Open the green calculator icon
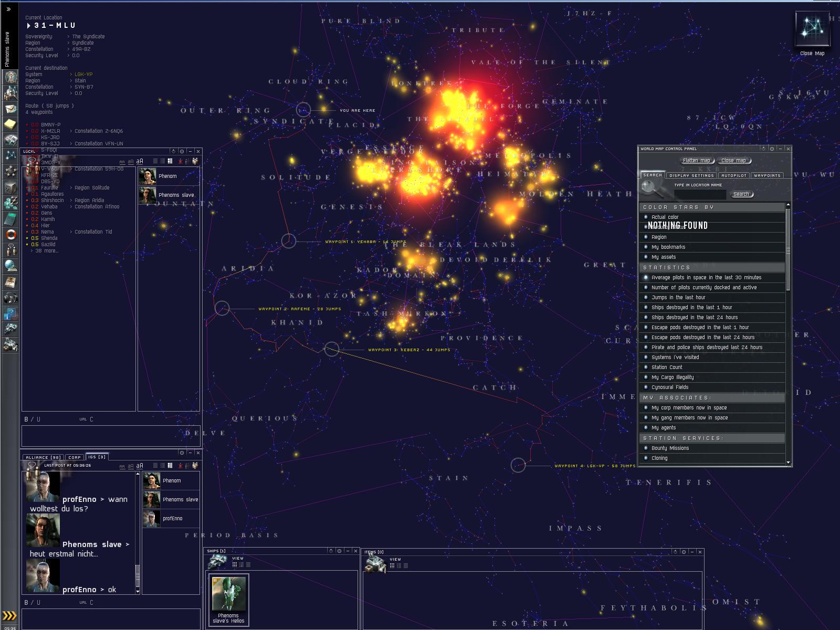This screenshot has height=630, width=840. (10, 219)
